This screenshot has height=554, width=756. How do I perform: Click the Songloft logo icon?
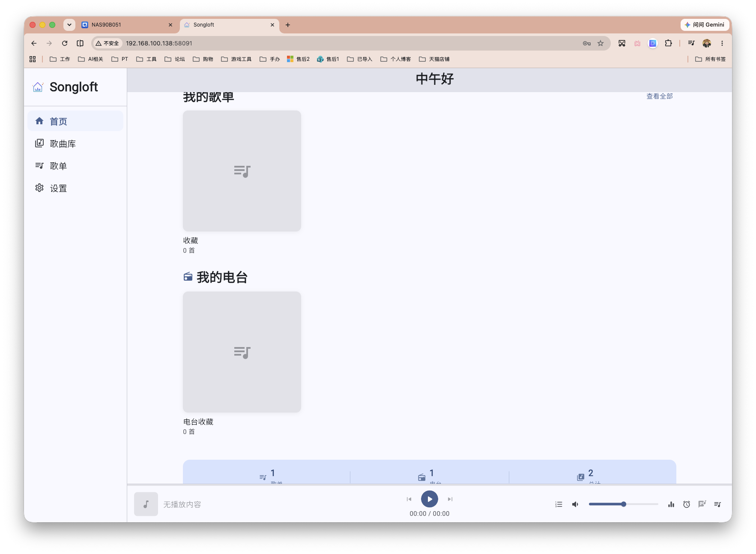[38, 87]
